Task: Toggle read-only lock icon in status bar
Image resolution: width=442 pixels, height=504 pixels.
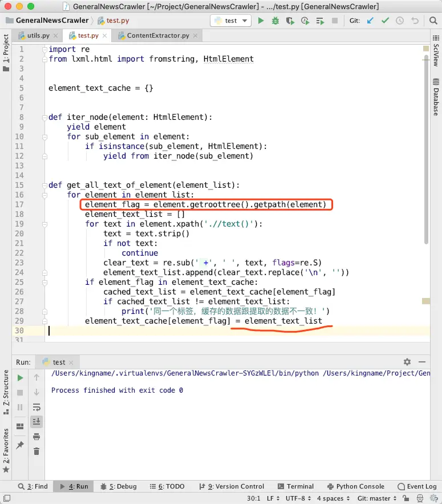Action: 406,498
